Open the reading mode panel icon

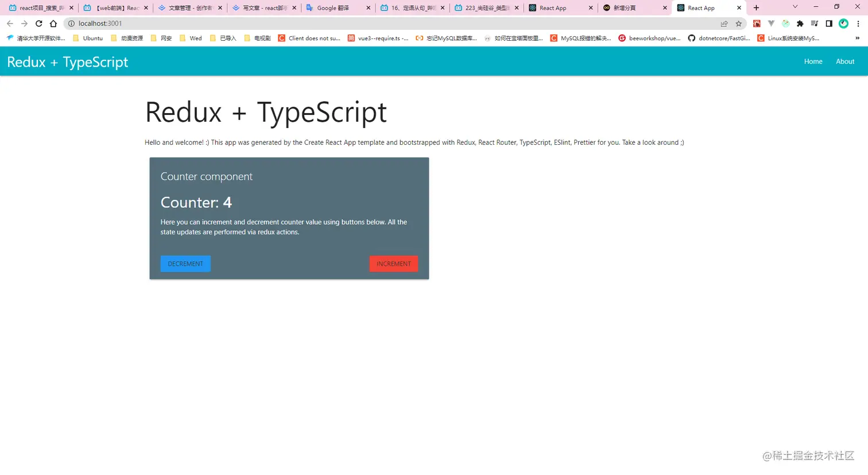click(x=828, y=24)
